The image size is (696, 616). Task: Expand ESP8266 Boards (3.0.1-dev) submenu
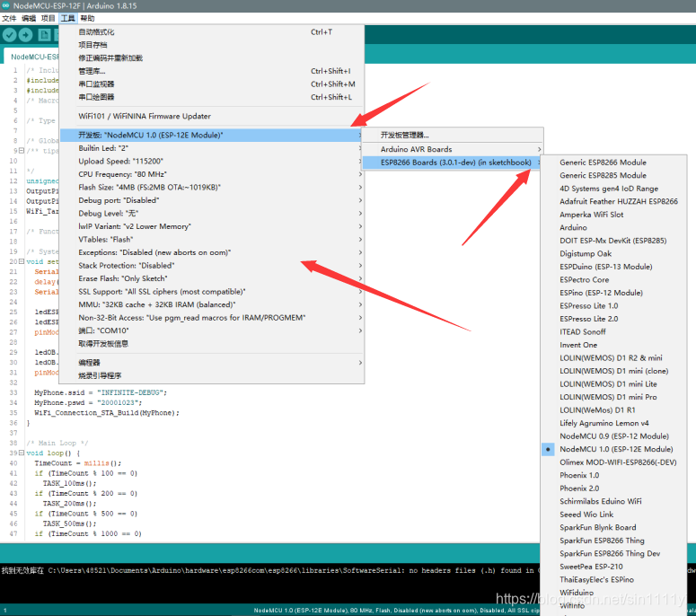453,163
